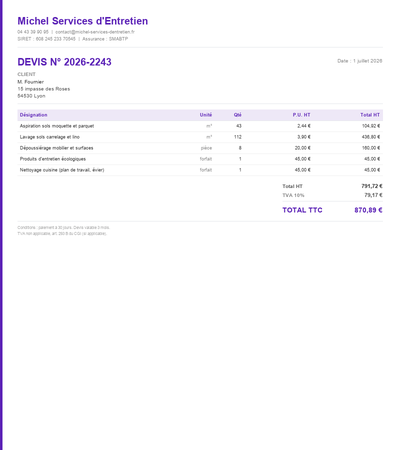
Task: Click quantity 1 in Produits d'entretien row
Action: (x=240, y=159)
